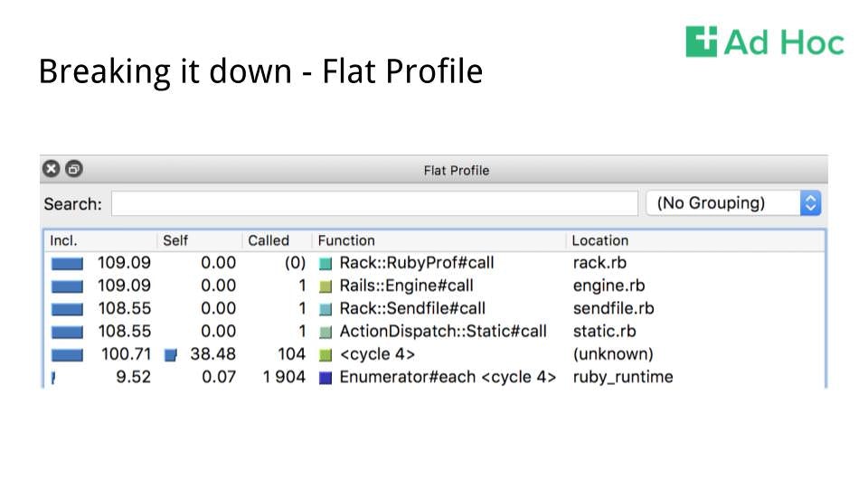868x488 pixels.
Task: Click the teal swatch beside Rack::RubyProf#call
Action: (x=325, y=264)
